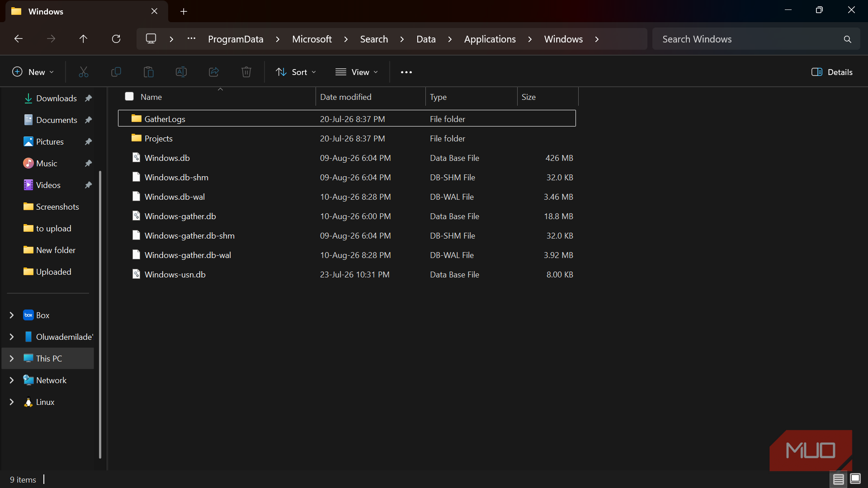Click the pin icon beside Music

[89, 163]
